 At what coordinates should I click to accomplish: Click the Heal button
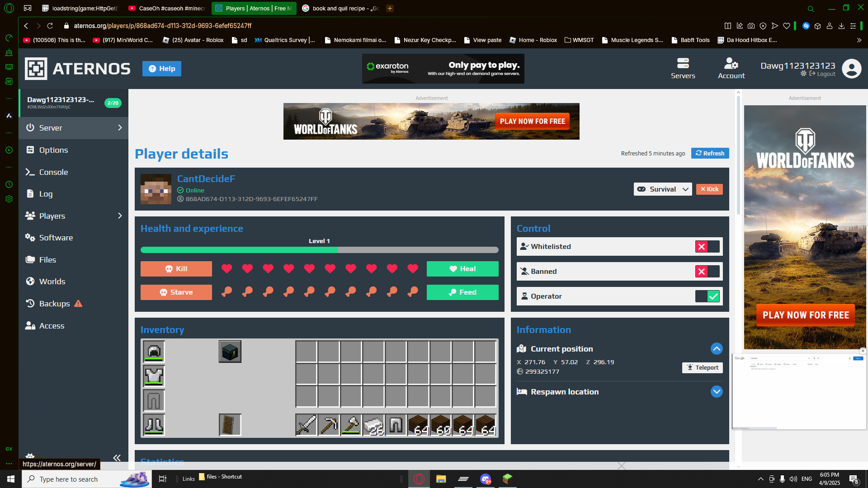[x=462, y=269]
